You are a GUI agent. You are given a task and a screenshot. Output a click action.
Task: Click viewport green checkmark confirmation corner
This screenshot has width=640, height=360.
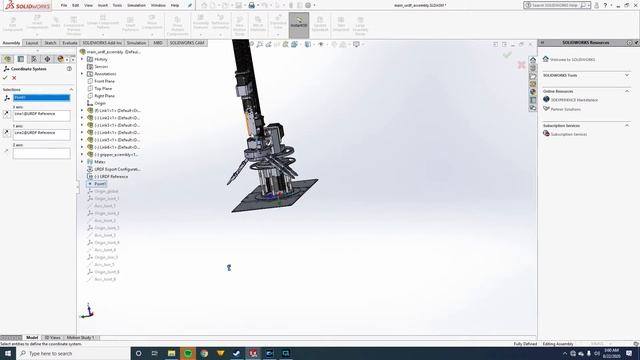[x=507, y=54]
